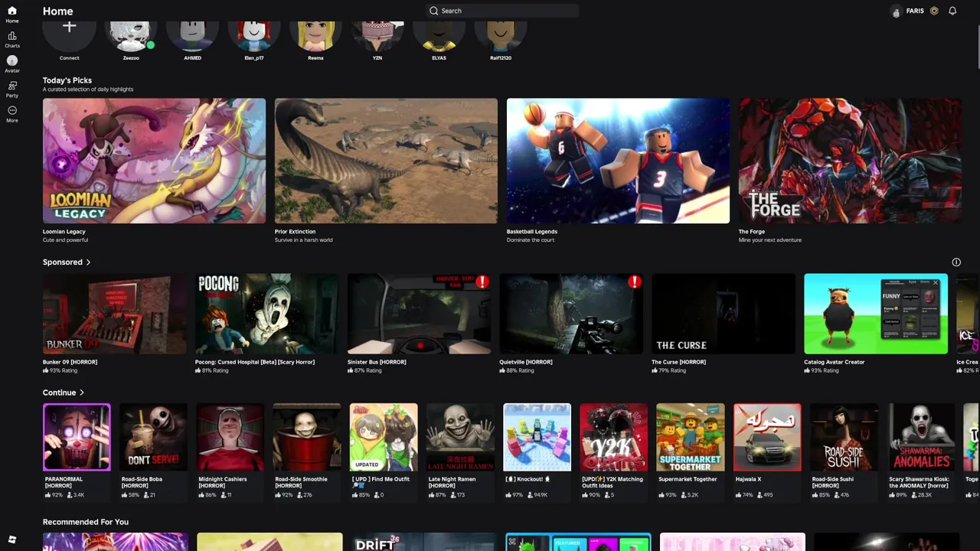Click the notifications bell icon

point(952,11)
